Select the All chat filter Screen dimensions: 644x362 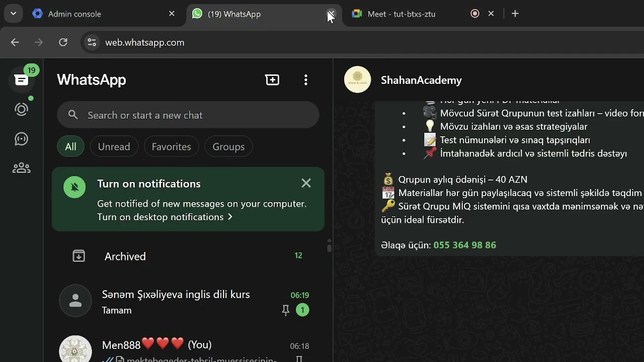tap(70, 147)
